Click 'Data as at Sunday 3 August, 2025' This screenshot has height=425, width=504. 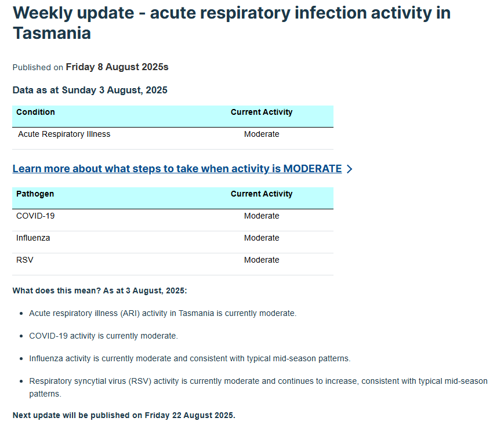pos(90,90)
